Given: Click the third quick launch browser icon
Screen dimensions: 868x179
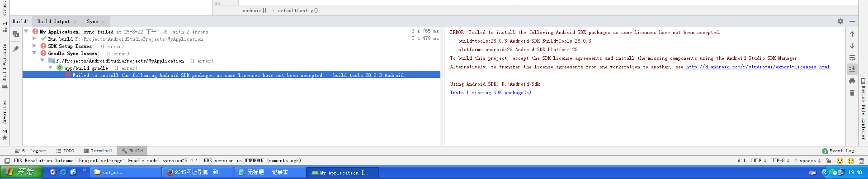Looking at the screenshot, I should [x=74, y=172].
